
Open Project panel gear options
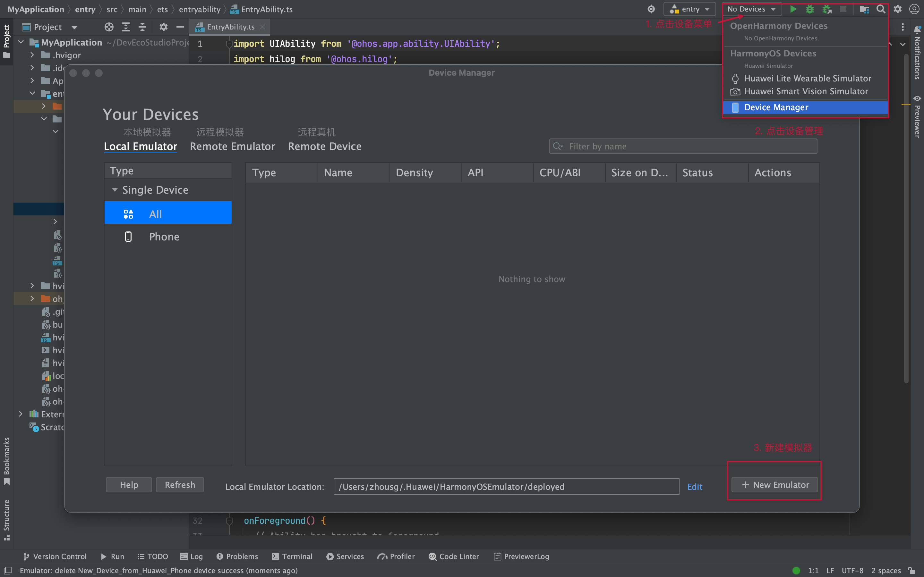tap(163, 27)
